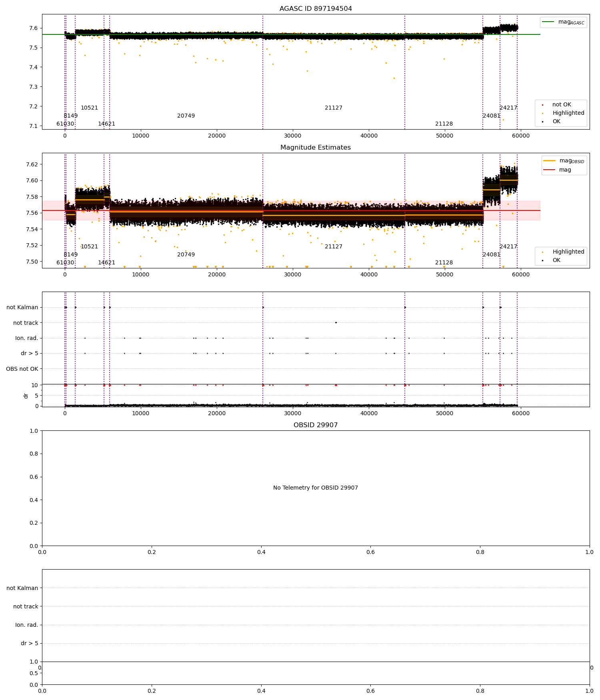Click 'not Kalman' label in the bottom plot
This screenshot has width=600, height=700.
pyautogui.click(x=22, y=588)
